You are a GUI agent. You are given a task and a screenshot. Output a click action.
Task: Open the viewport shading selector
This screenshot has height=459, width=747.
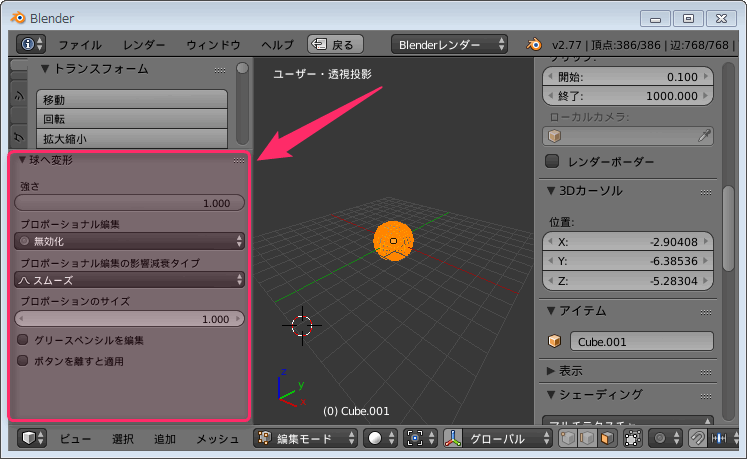[x=380, y=438]
